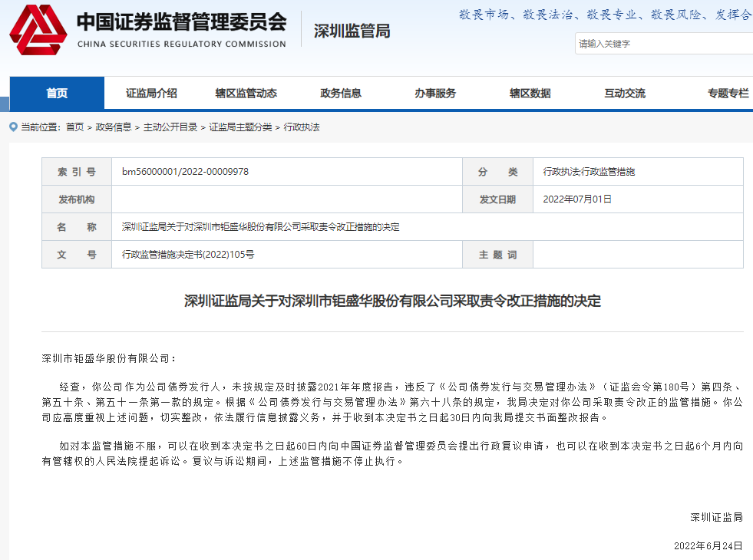Select the 政务信息 navigation item
This screenshot has height=560, width=753.
click(341, 93)
